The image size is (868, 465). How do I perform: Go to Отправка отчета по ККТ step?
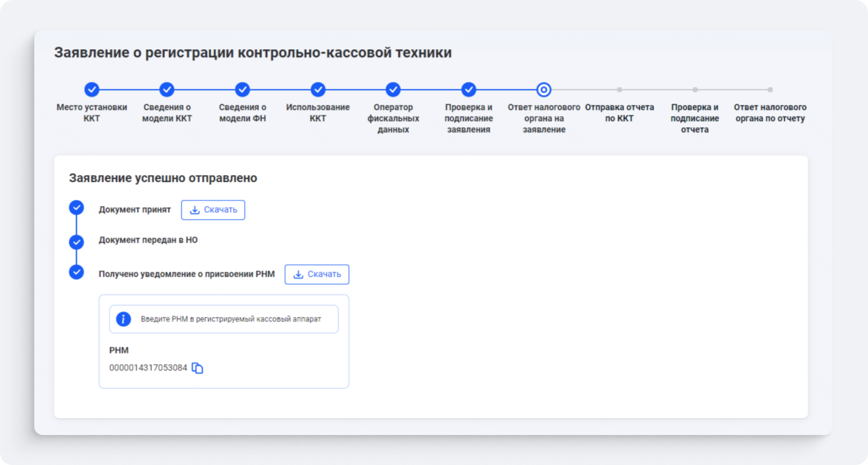[619, 90]
